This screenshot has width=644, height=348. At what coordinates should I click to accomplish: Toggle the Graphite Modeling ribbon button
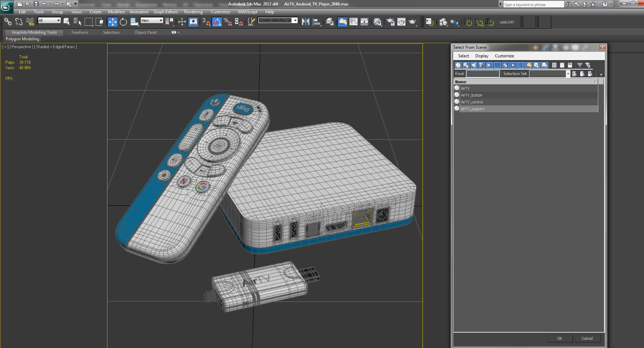click(x=342, y=21)
